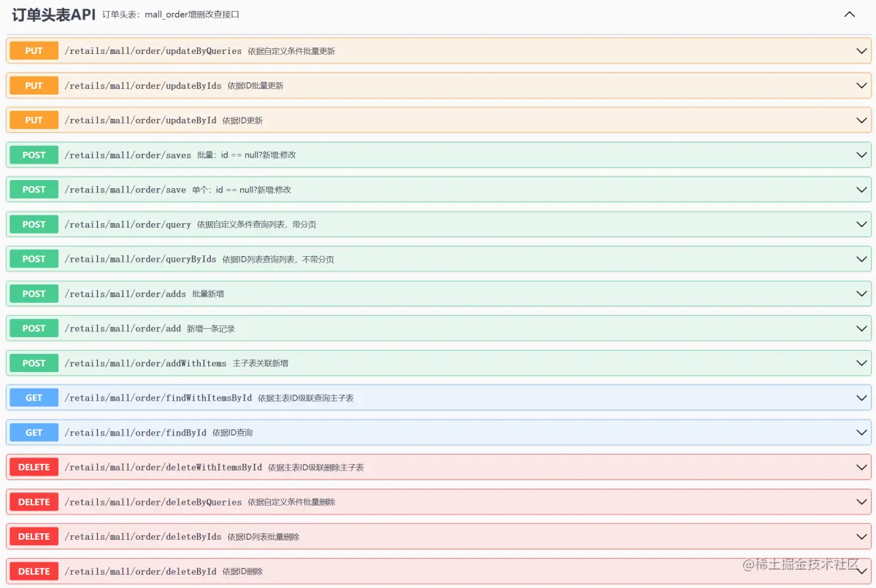This screenshot has height=588, width=876.
Task: Expand the deleteByIds row chevron
Action: [x=862, y=536]
